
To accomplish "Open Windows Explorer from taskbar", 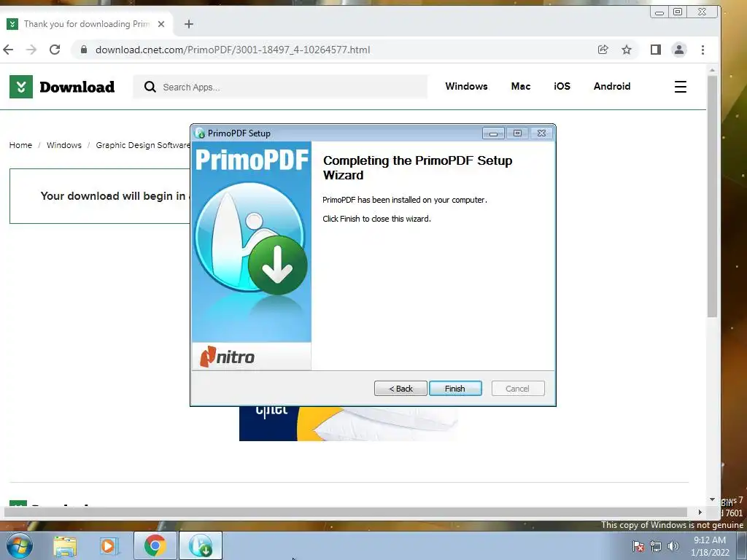I will (65, 546).
